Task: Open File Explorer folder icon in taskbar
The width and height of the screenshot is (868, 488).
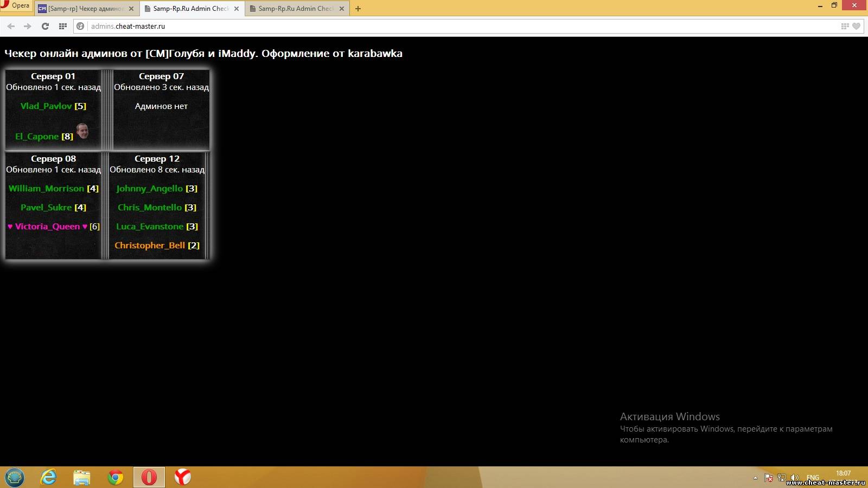Action: (x=82, y=477)
